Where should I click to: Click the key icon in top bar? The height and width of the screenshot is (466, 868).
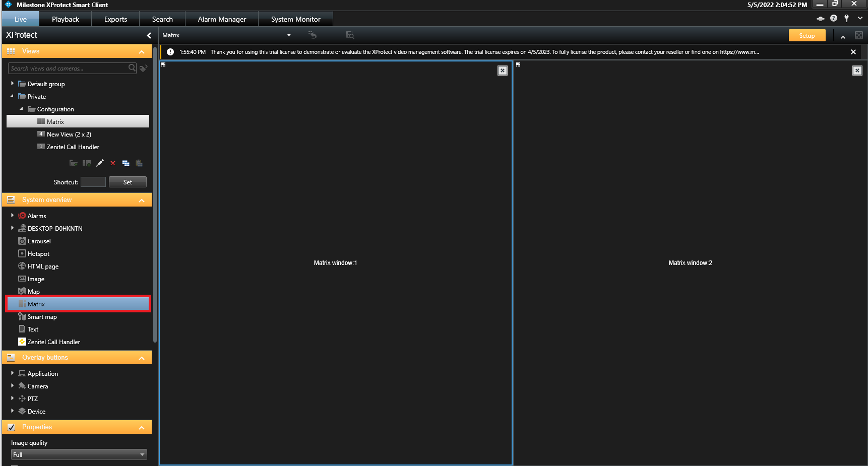[x=847, y=19]
